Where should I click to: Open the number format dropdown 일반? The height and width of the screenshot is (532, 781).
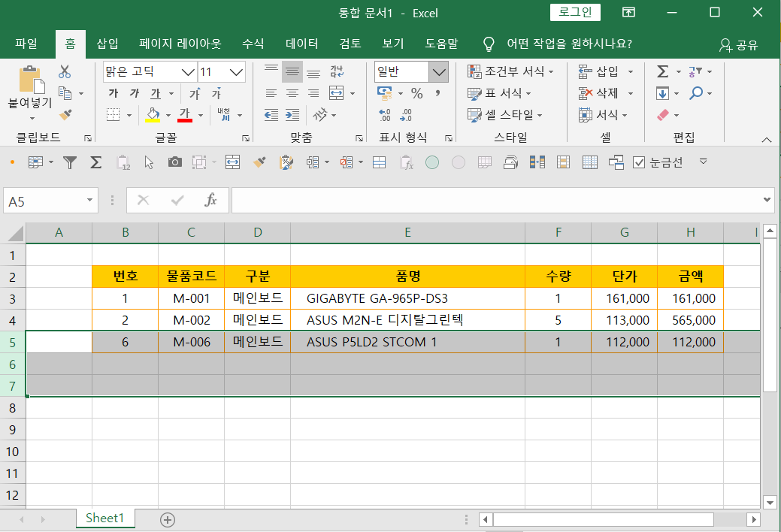(x=439, y=72)
